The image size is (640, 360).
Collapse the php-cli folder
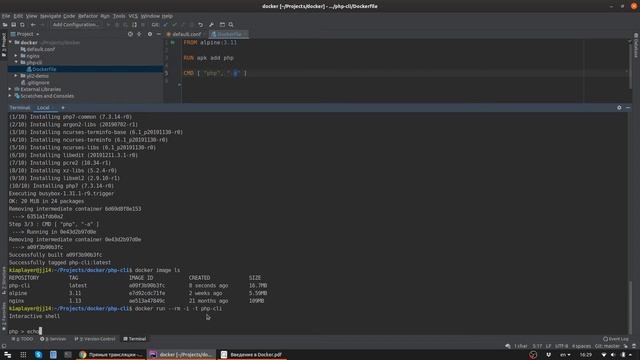click(16, 62)
